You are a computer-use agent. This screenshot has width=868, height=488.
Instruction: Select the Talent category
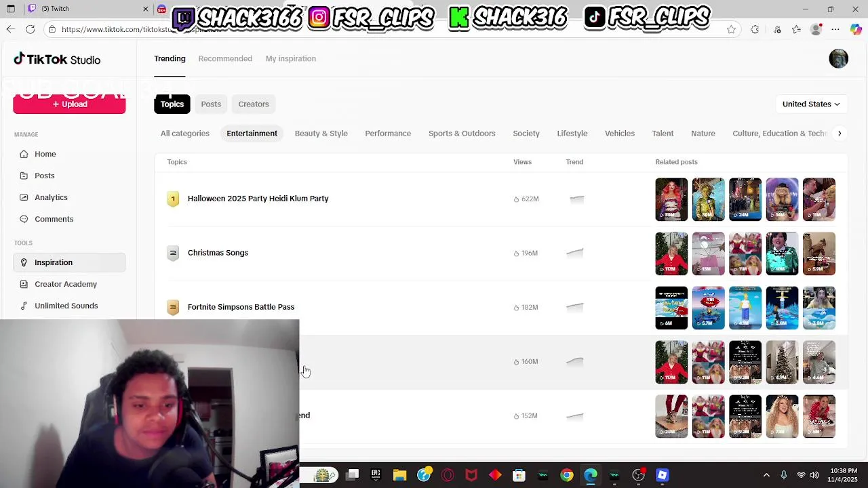tap(663, 134)
